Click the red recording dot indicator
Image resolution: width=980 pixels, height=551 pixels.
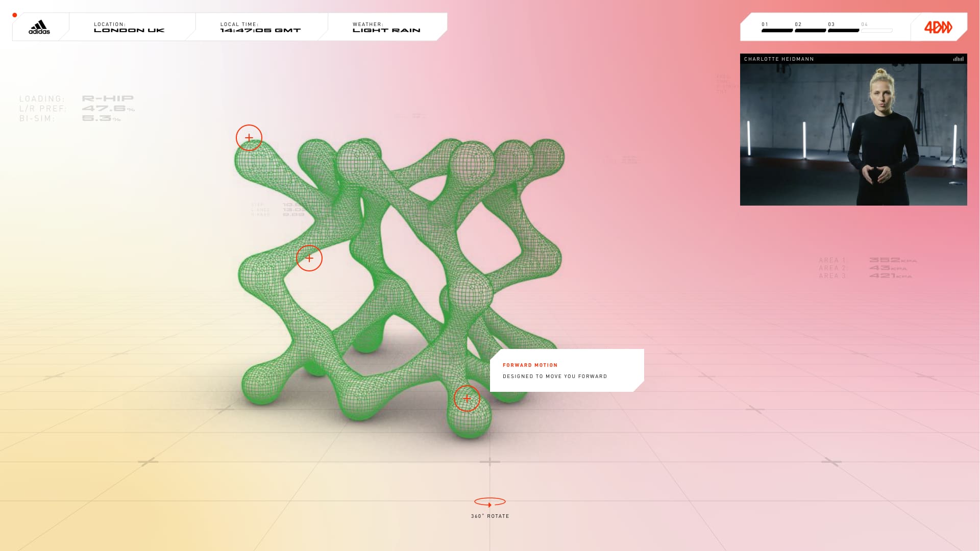click(15, 15)
